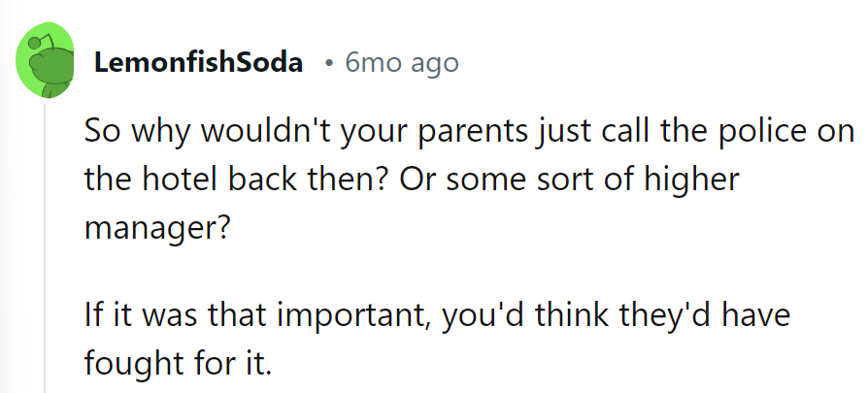Collapse the comment using the thread line

tap(45, 243)
